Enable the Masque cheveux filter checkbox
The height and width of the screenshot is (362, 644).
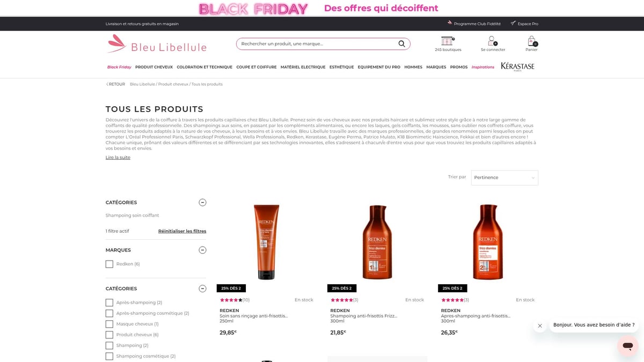109,324
